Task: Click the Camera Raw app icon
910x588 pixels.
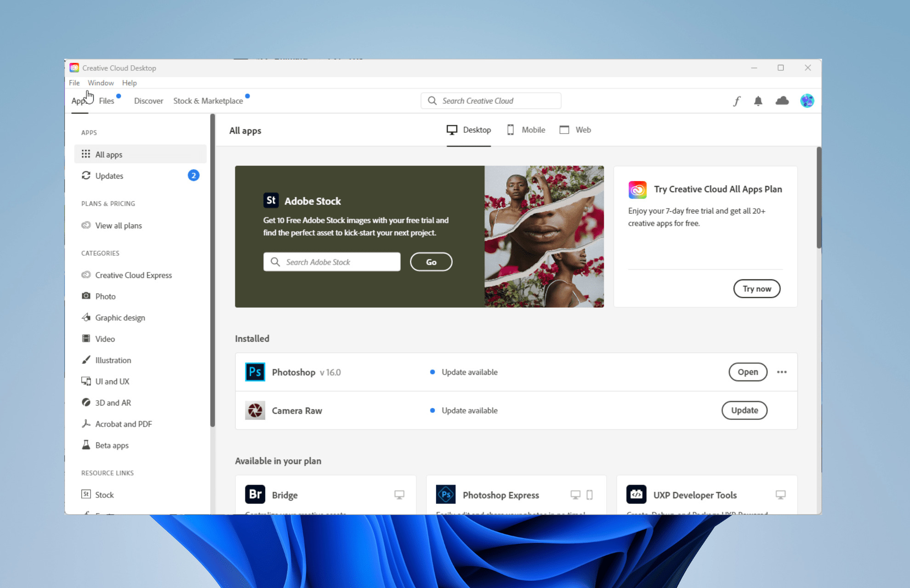Action: 255,410
